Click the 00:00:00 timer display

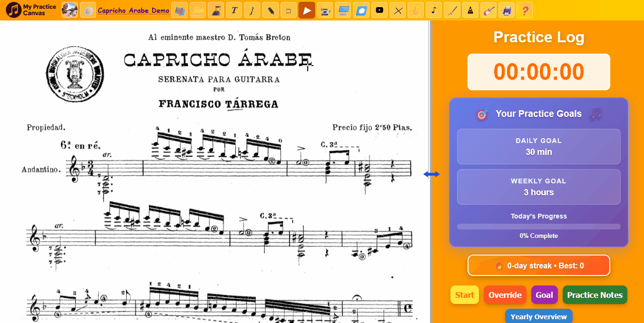tap(539, 72)
